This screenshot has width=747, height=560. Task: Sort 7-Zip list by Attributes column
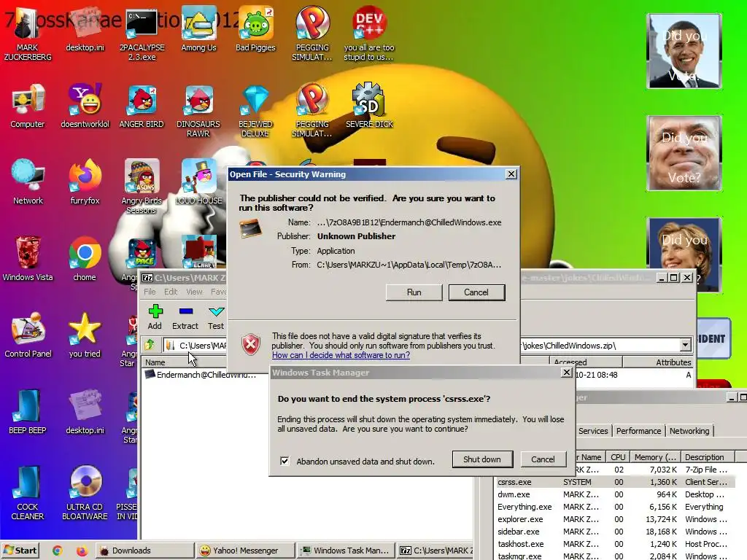(x=658, y=362)
